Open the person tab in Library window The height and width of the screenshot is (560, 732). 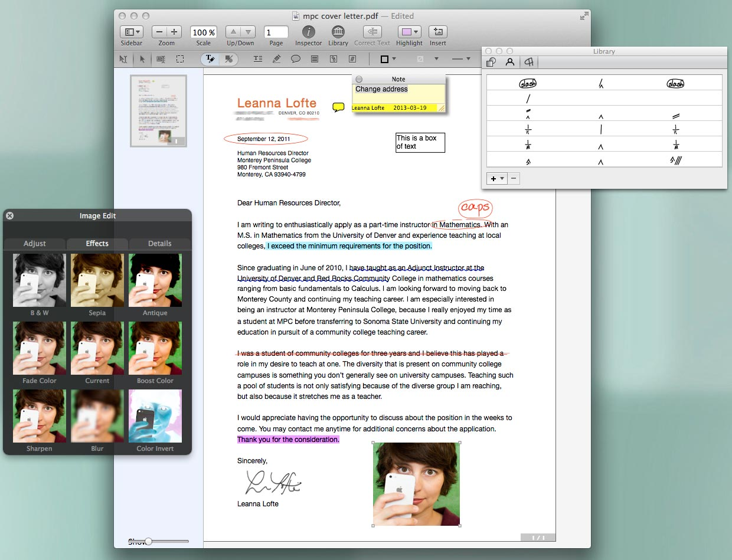point(510,63)
